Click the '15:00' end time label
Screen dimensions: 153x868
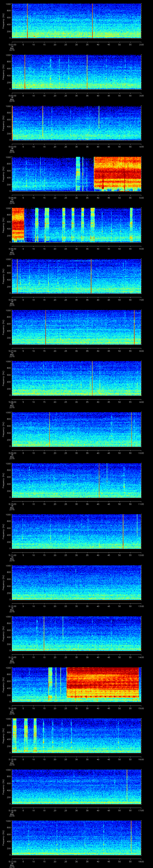coord(141,708)
